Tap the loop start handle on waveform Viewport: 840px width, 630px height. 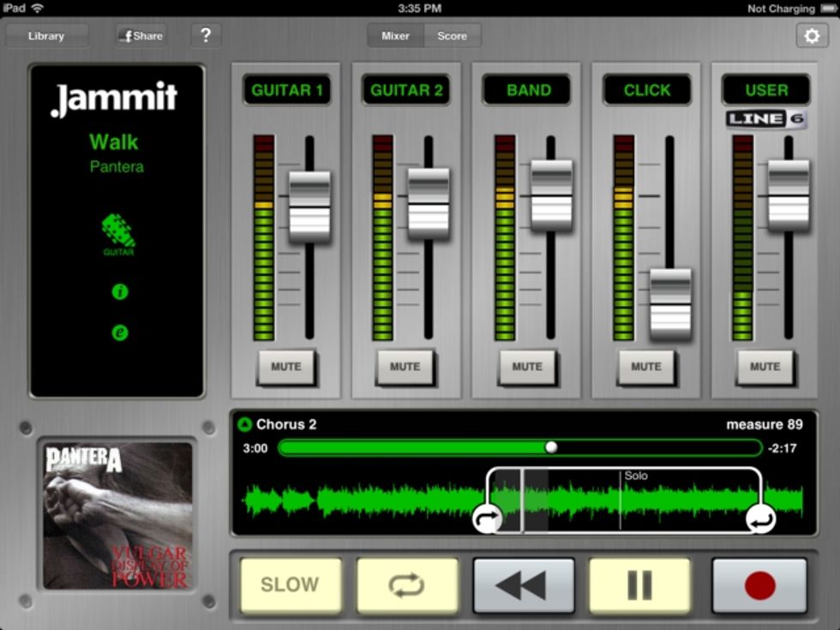click(487, 518)
